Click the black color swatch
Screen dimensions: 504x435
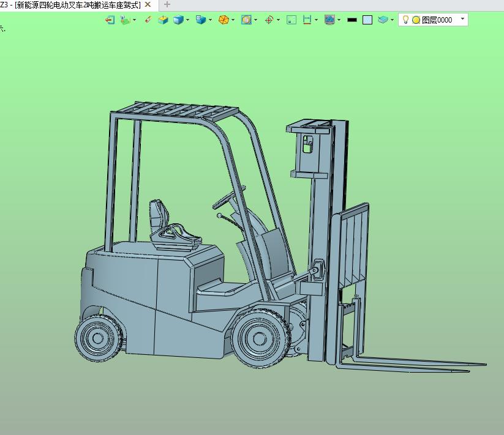tap(352, 20)
